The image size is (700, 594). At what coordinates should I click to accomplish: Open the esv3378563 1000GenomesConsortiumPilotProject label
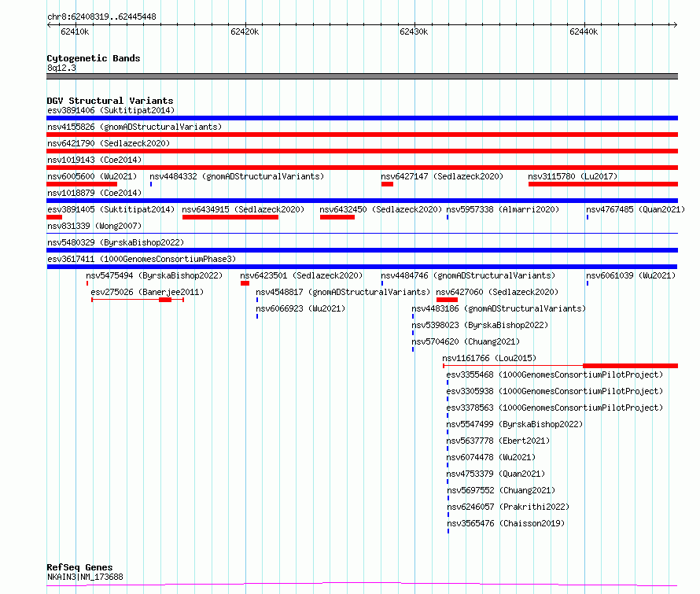(x=554, y=408)
